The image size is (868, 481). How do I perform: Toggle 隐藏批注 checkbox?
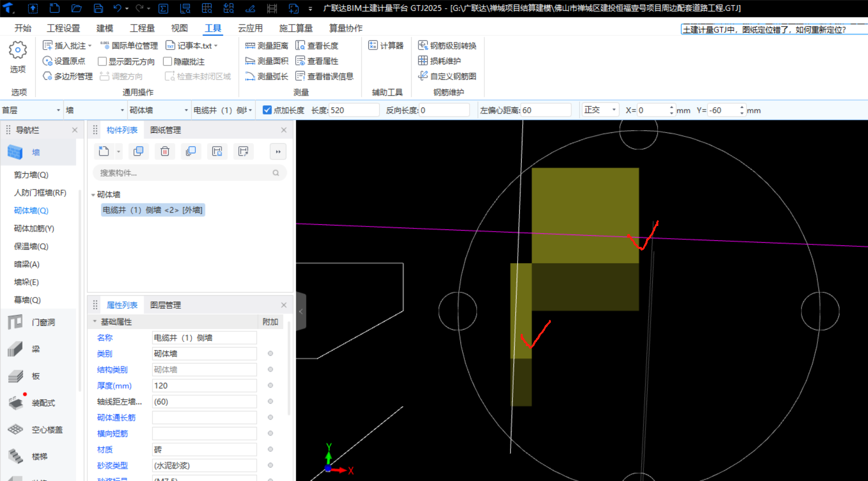167,61
